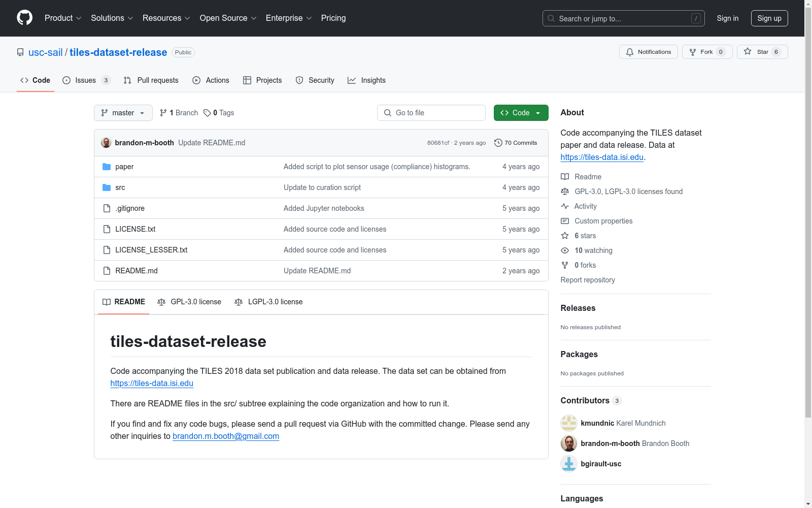The height and width of the screenshot is (508, 812).
Task: Click the branch icon beside 1 Branch
Action: (x=163, y=113)
